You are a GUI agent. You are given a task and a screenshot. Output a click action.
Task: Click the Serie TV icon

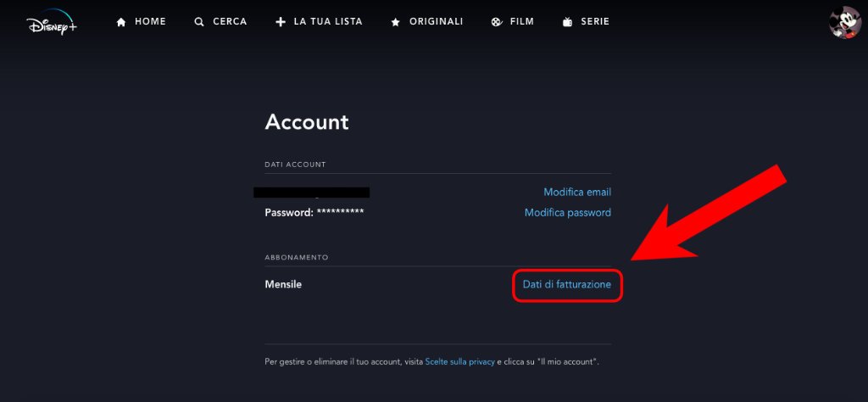point(567,22)
